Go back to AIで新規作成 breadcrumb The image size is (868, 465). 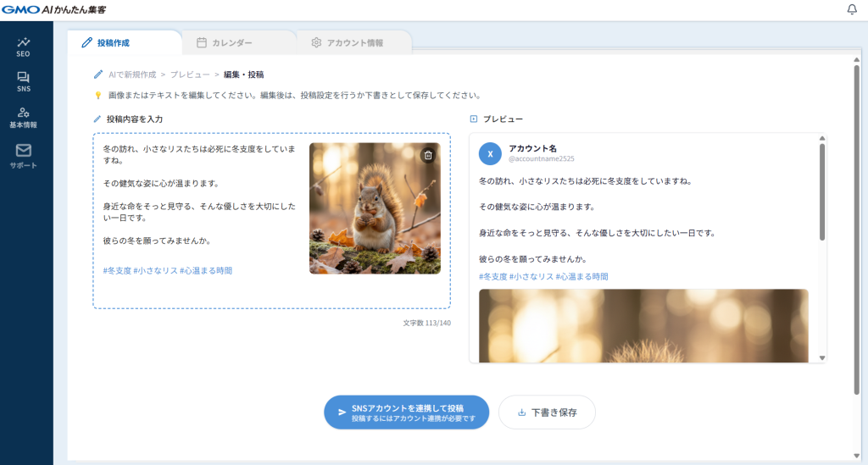pos(132,75)
